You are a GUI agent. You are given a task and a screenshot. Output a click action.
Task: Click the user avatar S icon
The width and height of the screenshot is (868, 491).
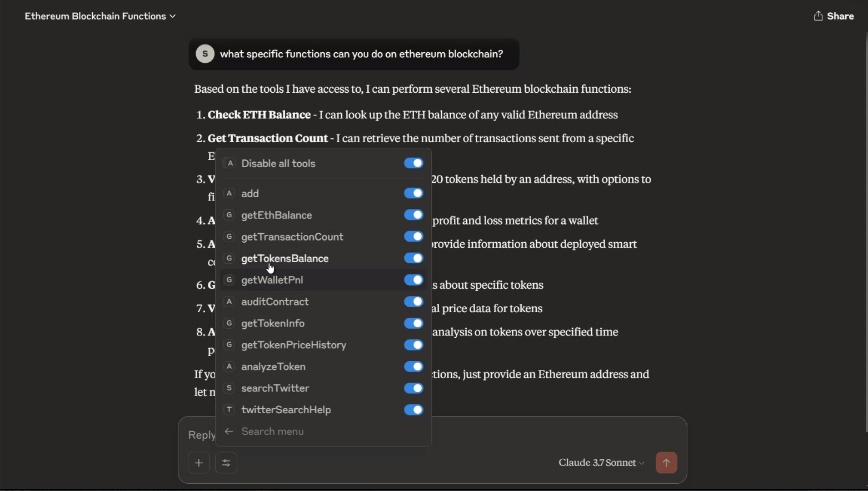coord(205,54)
